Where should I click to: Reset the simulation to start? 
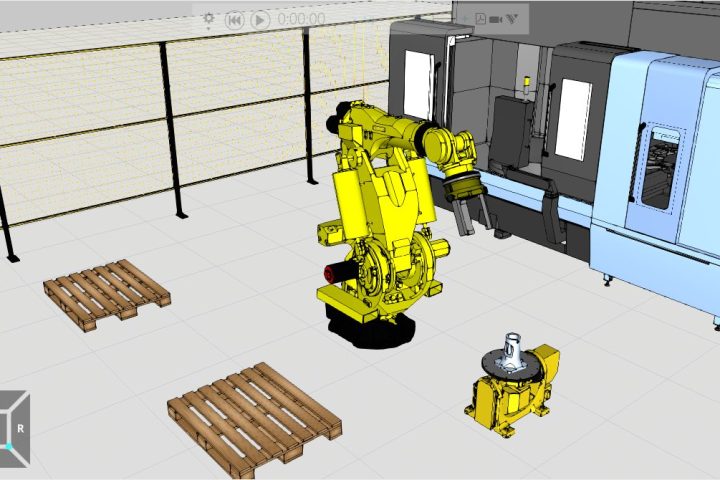pyautogui.click(x=234, y=19)
